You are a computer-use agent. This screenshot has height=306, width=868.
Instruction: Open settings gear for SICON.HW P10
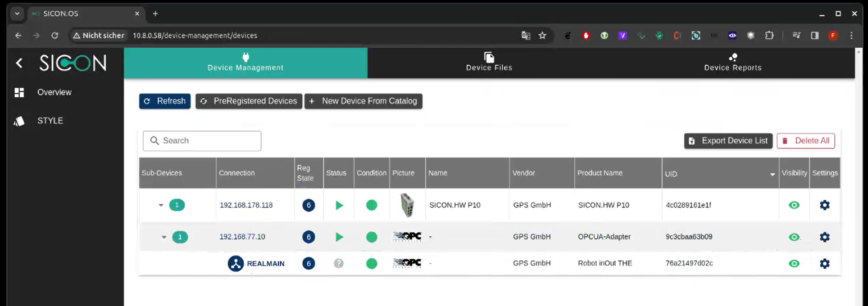click(x=824, y=205)
